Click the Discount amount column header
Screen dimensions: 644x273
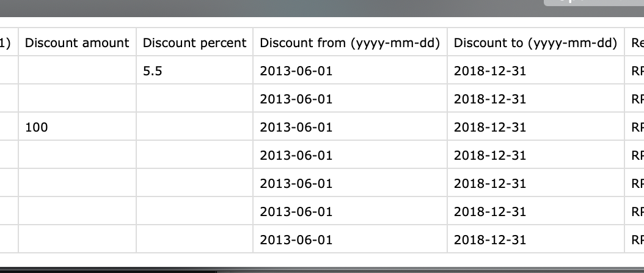point(77,43)
